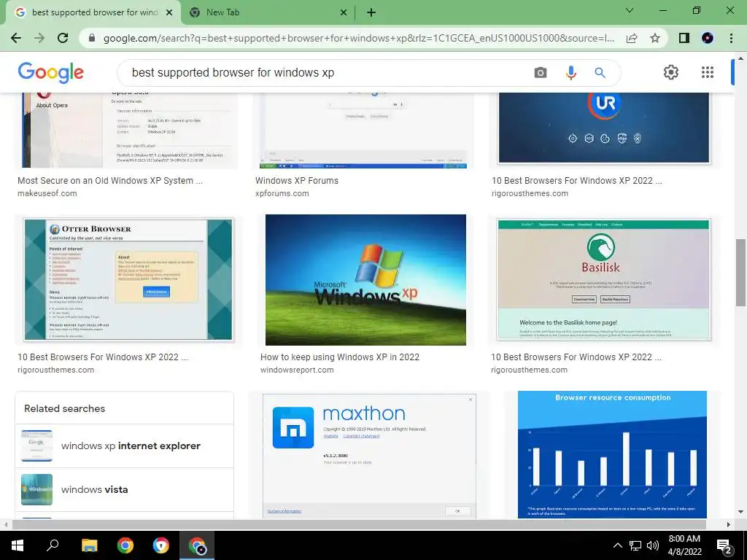Go to Google home via the logo
The image size is (747, 560).
tap(50, 72)
